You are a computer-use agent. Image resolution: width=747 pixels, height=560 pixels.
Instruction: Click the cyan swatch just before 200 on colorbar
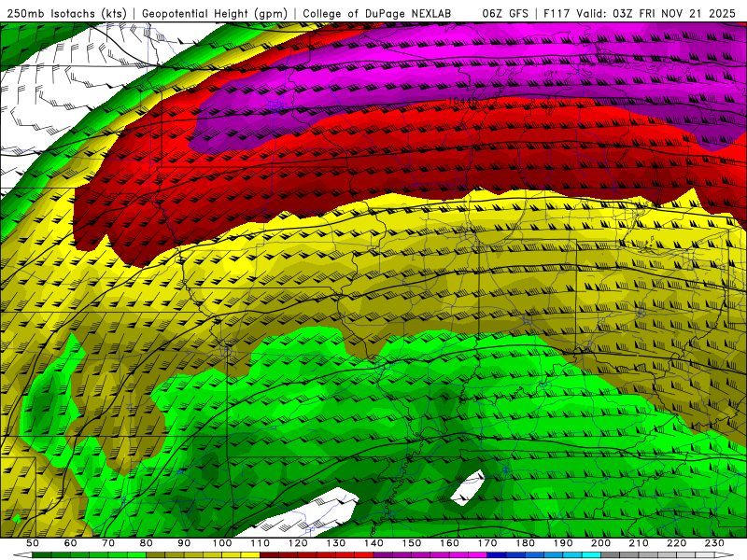coord(591,555)
